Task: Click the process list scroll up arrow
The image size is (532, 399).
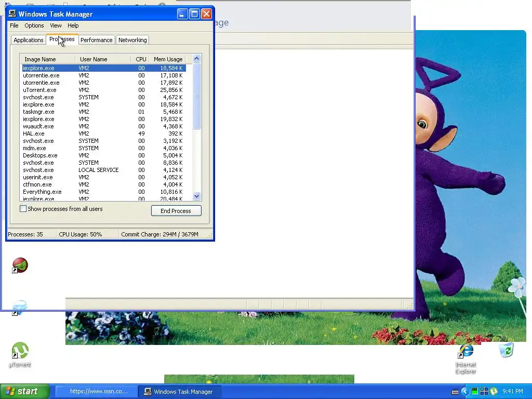Action: click(x=196, y=59)
